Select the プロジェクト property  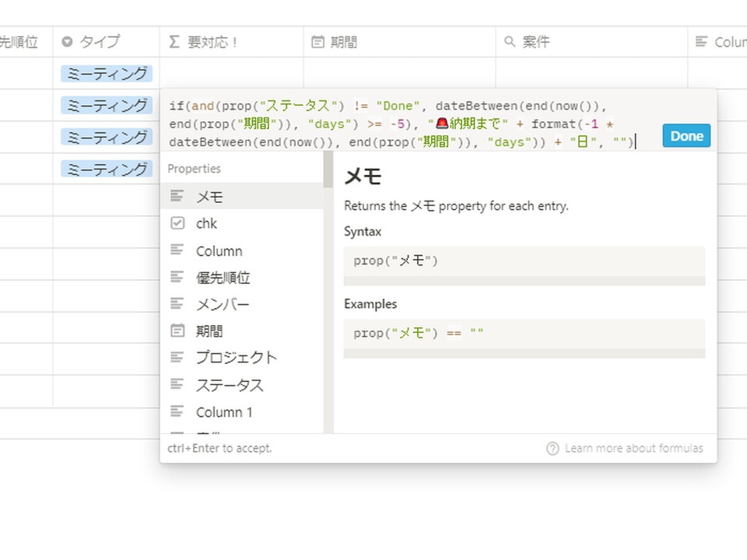pyautogui.click(x=242, y=357)
